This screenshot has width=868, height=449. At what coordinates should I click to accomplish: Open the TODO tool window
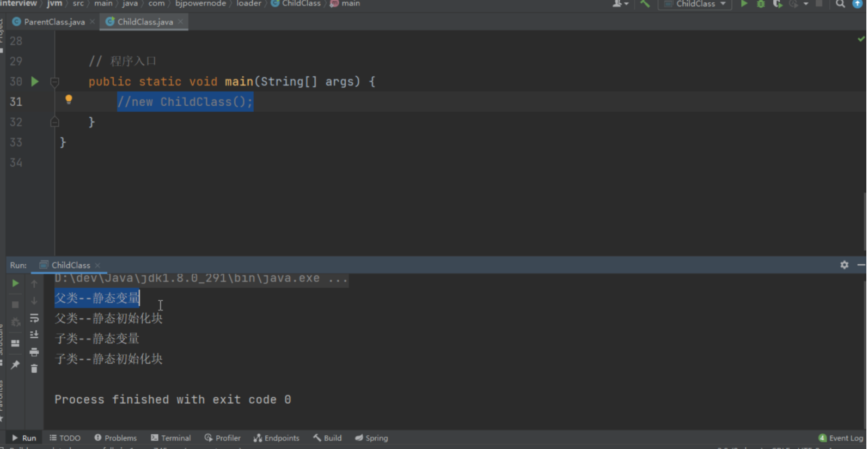65,438
